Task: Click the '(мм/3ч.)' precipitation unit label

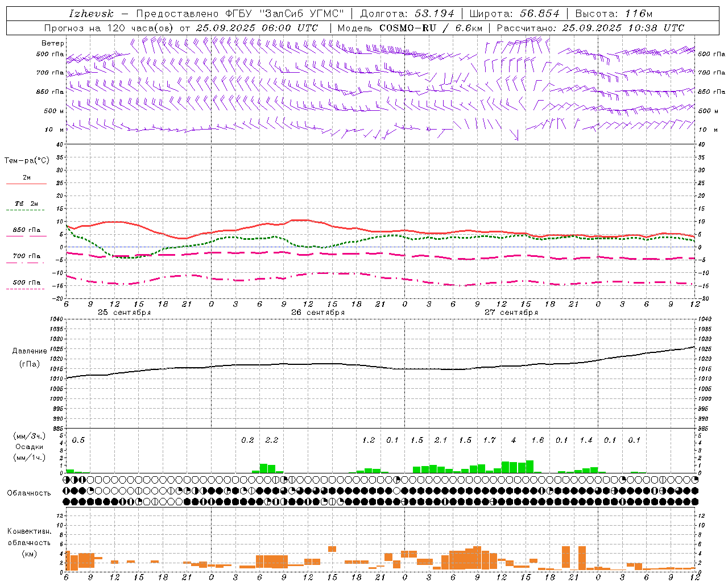Action: point(30,436)
